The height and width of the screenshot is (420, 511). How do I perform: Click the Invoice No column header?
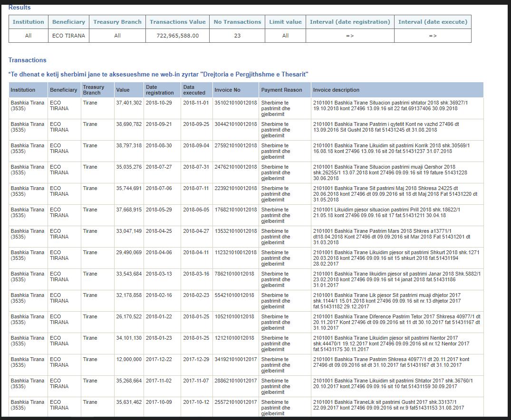[x=227, y=90]
